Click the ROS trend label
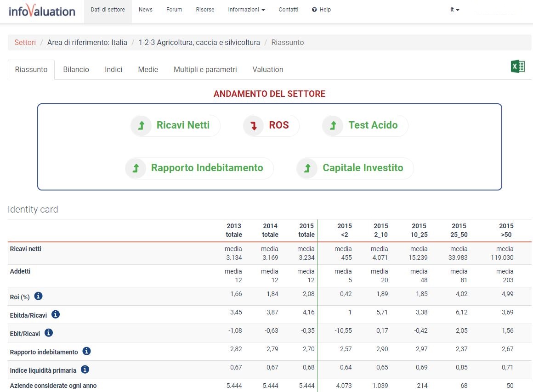Screen dimensions: 533x392 279,125
